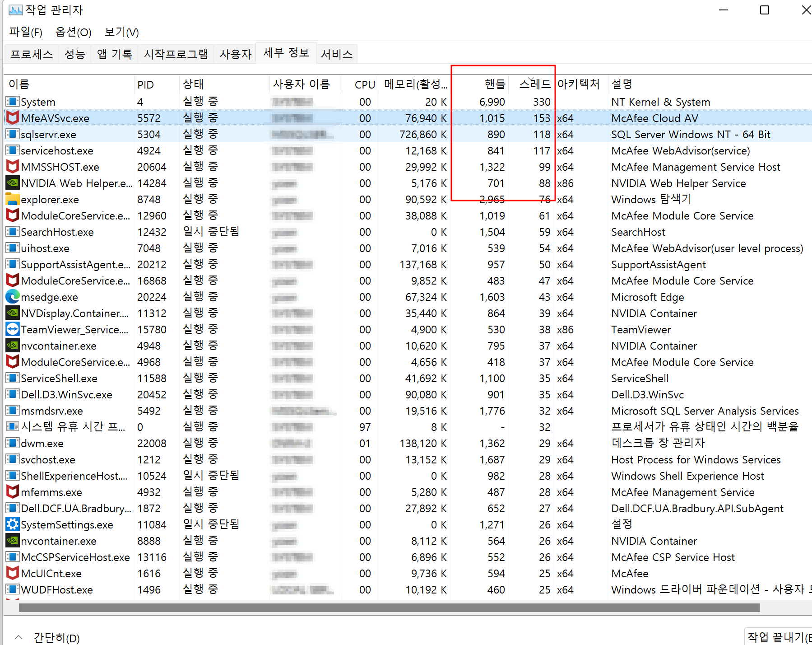Click the NVDisplay.Container NVIDIA icon
This screenshot has height=645, width=812.
coord(12,313)
